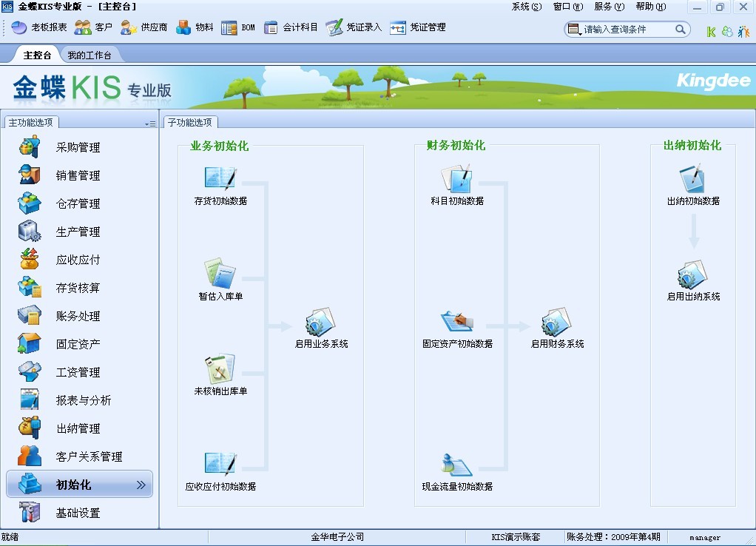The height and width of the screenshot is (546, 756).
Task: Open 出纳初始数据 icon
Action: pyautogui.click(x=693, y=178)
